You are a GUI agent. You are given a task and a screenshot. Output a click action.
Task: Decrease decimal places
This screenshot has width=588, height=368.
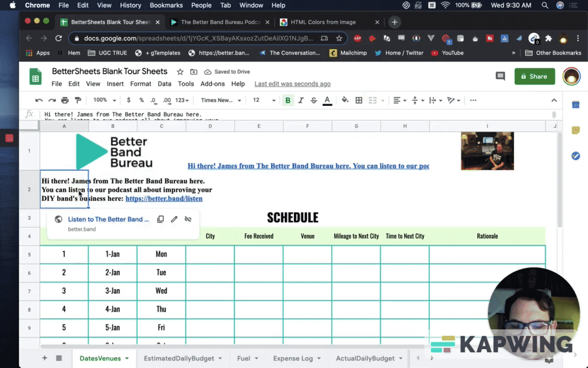(x=153, y=100)
